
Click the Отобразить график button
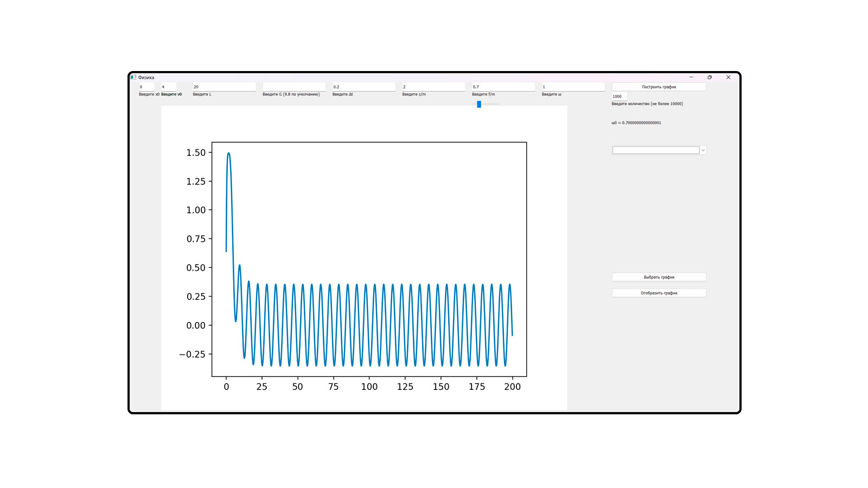(659, 293)
